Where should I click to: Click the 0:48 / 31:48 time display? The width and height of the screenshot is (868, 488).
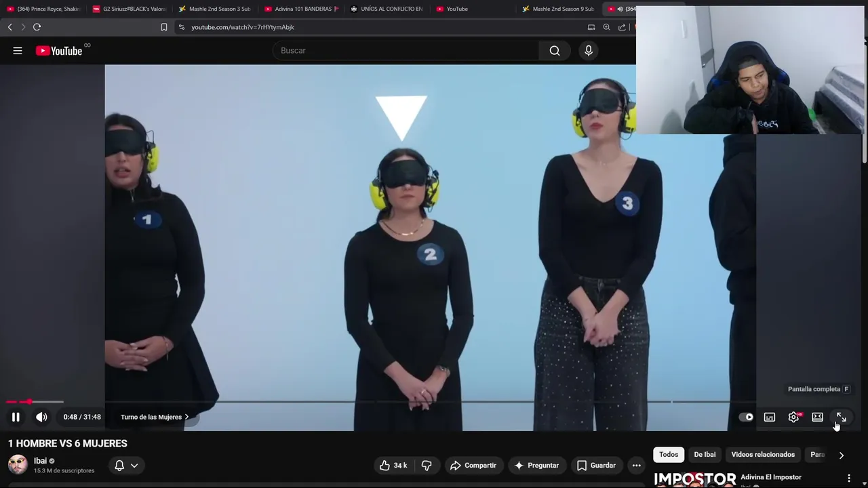pos(82,417)
